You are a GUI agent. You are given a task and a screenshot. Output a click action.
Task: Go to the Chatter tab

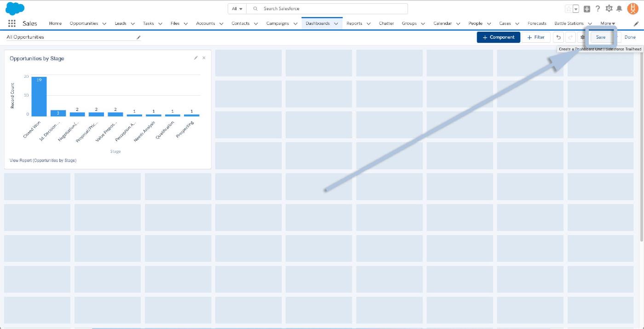click(386, 23)
